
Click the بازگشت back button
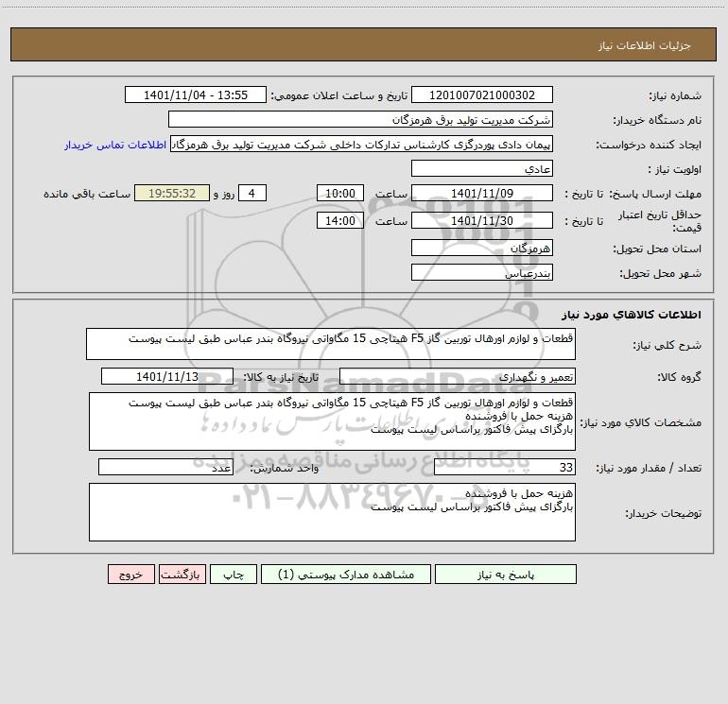182,575
